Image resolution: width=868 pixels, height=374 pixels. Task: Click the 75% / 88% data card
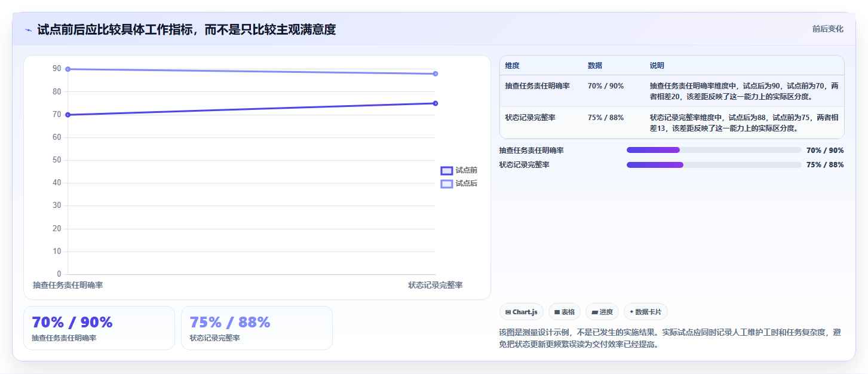[x=257, y=328]
